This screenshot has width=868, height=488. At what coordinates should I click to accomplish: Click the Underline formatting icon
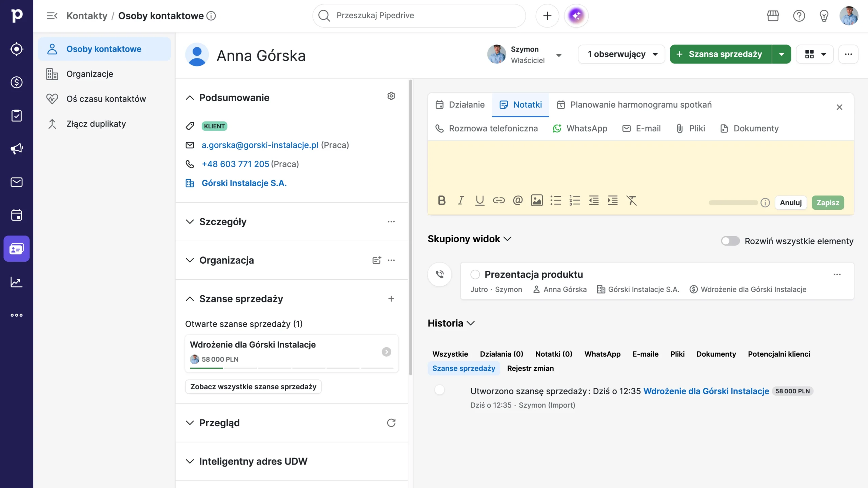coord(479,201)
